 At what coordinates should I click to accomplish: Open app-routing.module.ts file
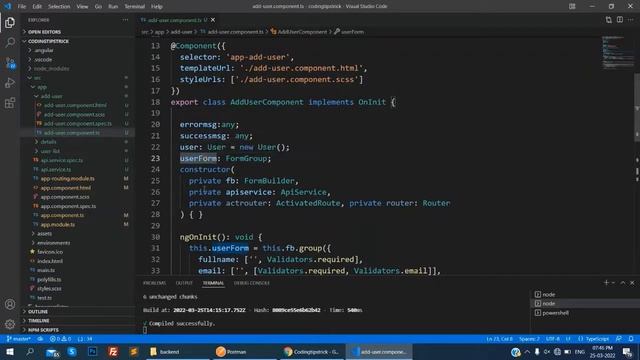click(x=78, y=178)
